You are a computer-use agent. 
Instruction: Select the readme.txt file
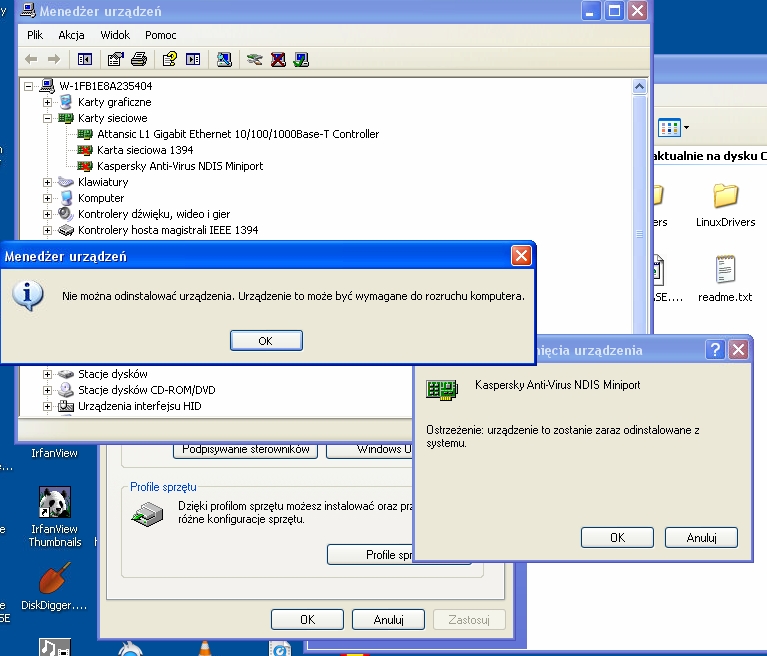[725, 279]
